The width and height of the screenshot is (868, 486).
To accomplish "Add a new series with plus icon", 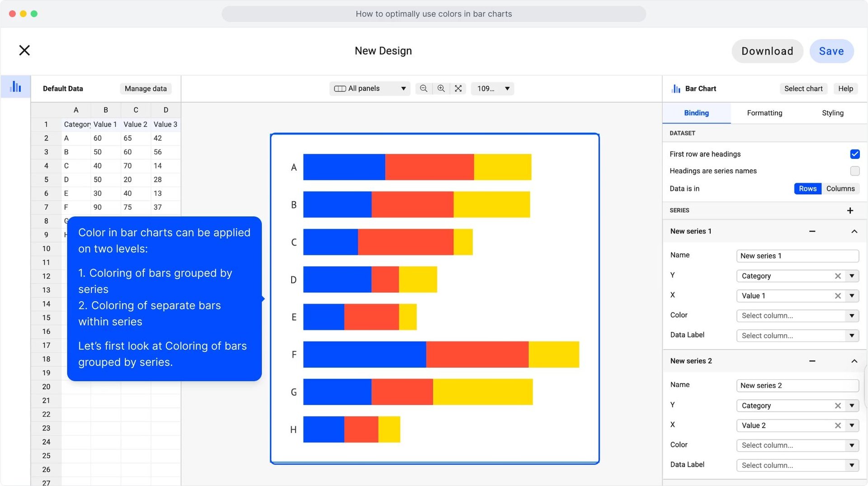I will pos(850,210).
